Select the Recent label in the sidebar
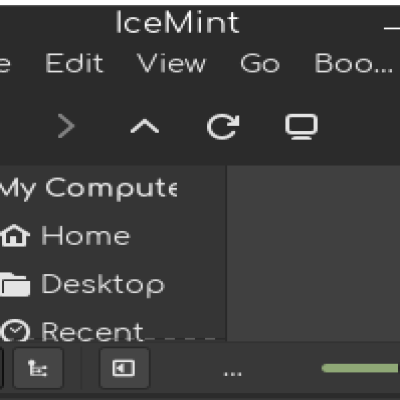Viewport: 400px width, 400px height. pyautogui.click(x=92, y=331)
